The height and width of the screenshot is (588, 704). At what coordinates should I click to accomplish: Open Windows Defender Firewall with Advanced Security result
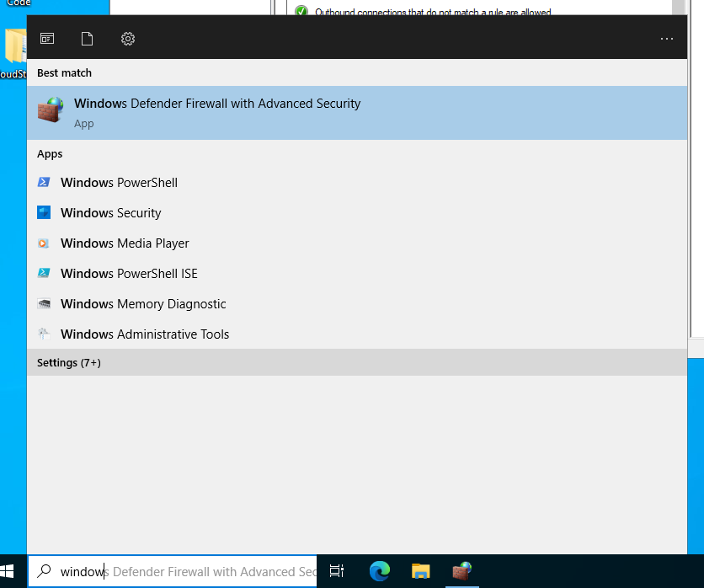click(x=357, y=113)
